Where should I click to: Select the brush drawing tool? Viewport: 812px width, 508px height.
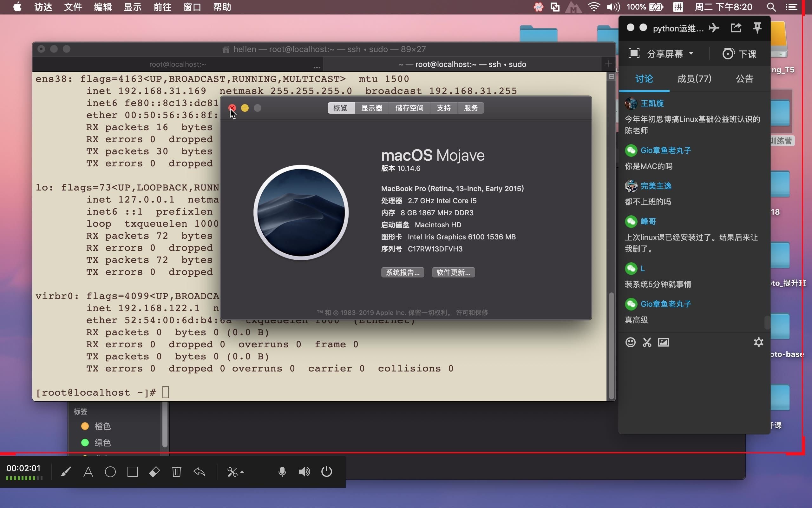66,472
